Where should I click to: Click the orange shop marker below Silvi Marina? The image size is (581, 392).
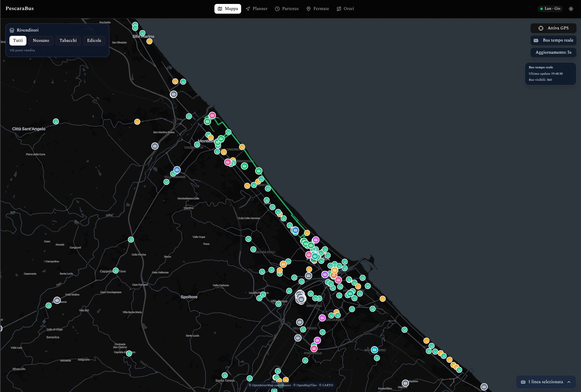pos(149,41)
